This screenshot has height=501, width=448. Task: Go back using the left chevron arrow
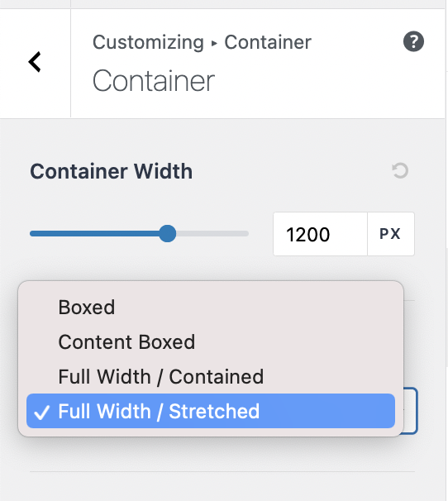35,62
